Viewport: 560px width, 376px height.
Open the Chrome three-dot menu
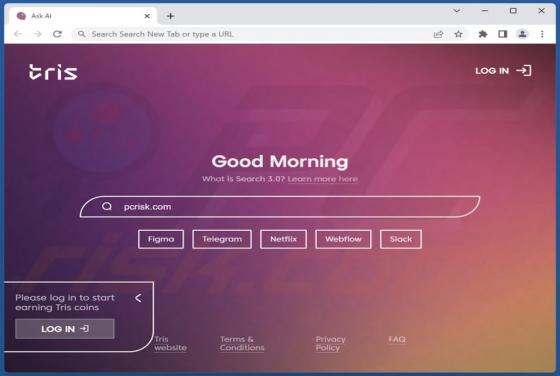coord(542,34)
